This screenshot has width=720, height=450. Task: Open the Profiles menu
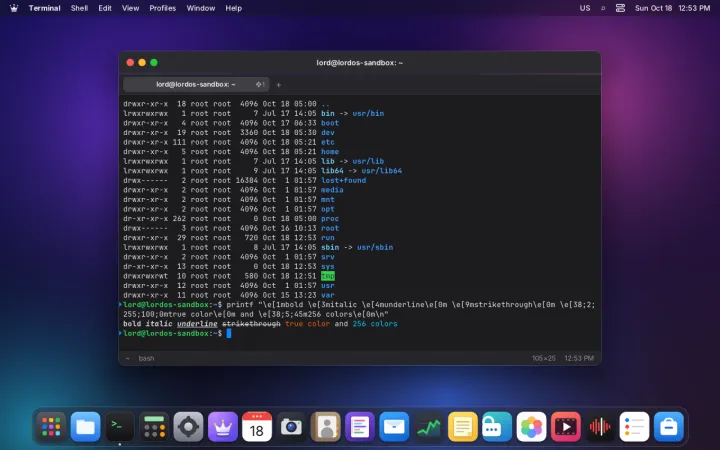tap(163, 8)
